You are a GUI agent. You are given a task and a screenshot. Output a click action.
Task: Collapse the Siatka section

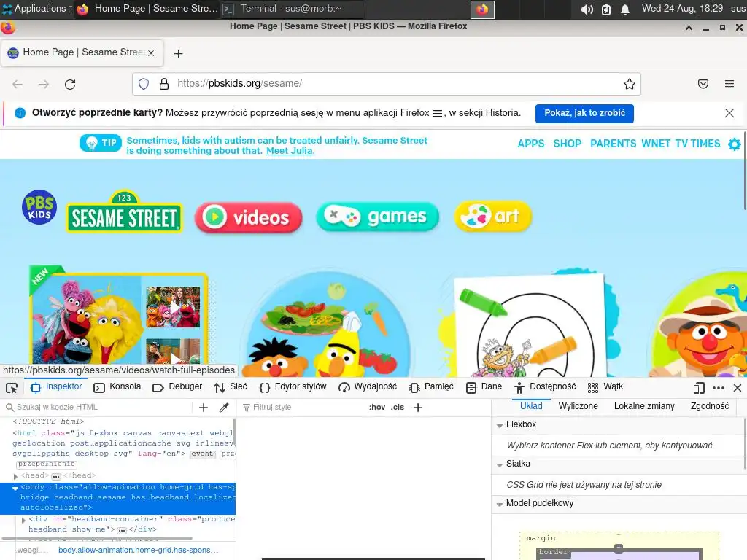coord(500,464)
